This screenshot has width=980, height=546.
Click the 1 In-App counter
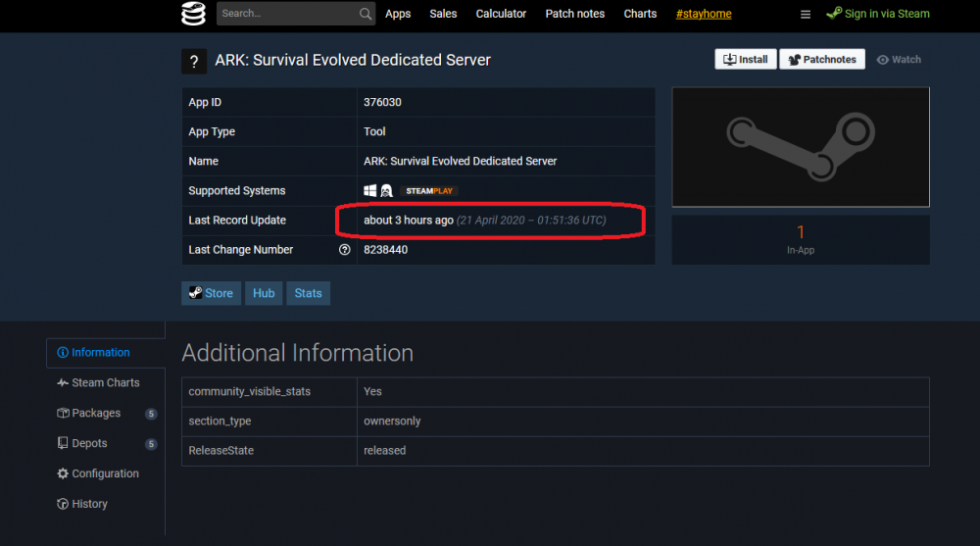point(801,239)
